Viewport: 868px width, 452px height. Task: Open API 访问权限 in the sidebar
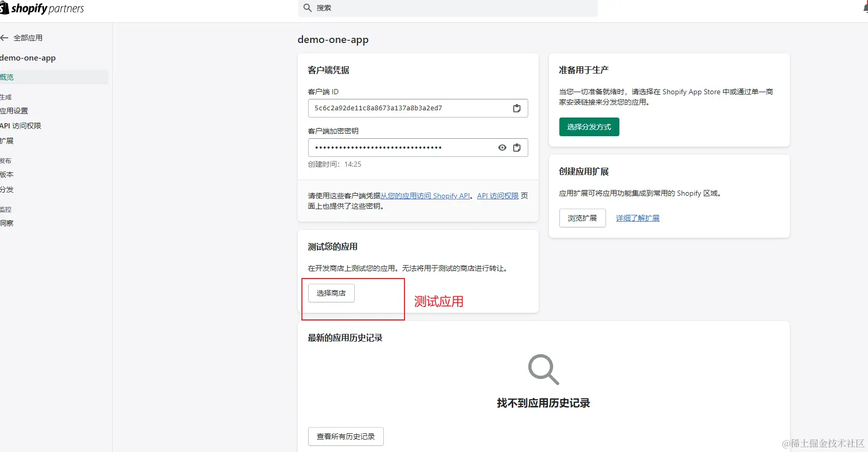[x=21, y=126]
